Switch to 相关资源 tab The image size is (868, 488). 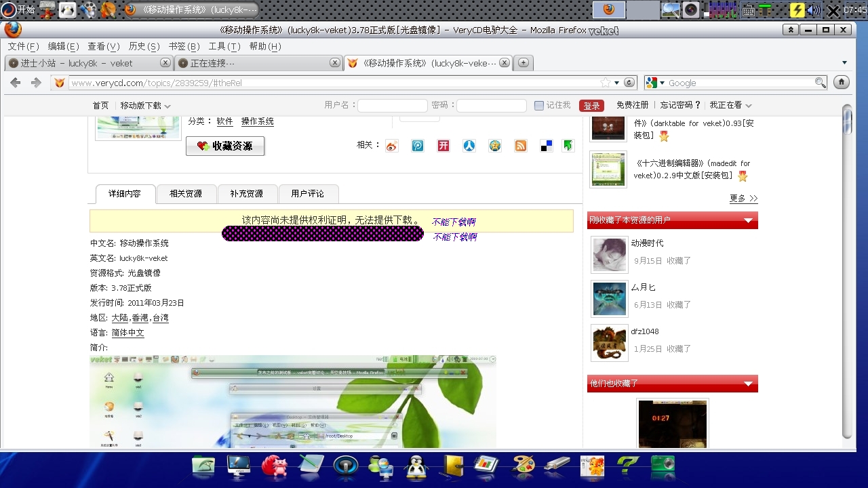(x=186, y=194)
